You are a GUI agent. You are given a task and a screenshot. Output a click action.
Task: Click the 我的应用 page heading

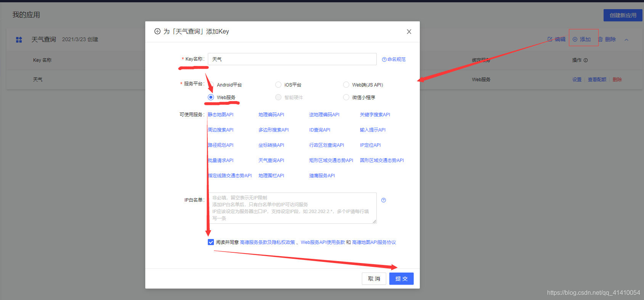26,15
